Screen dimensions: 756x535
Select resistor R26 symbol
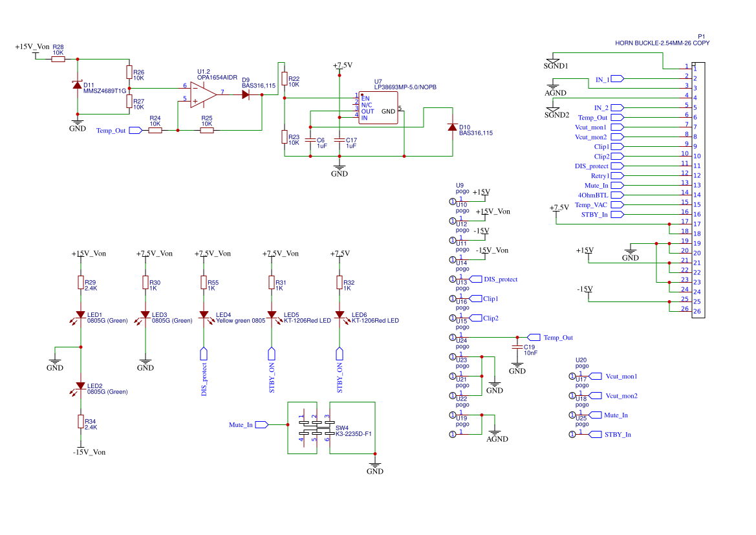(x=129, y=72)
